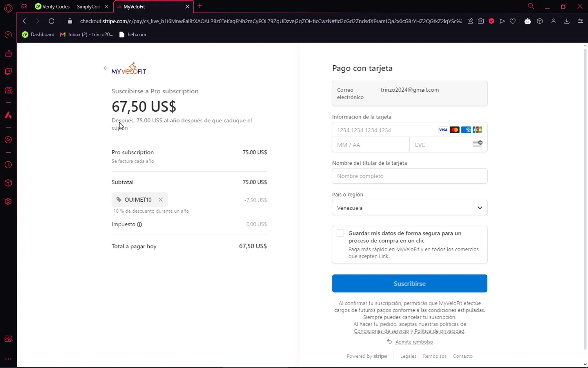Reload the checkout page

pos(51,21)
